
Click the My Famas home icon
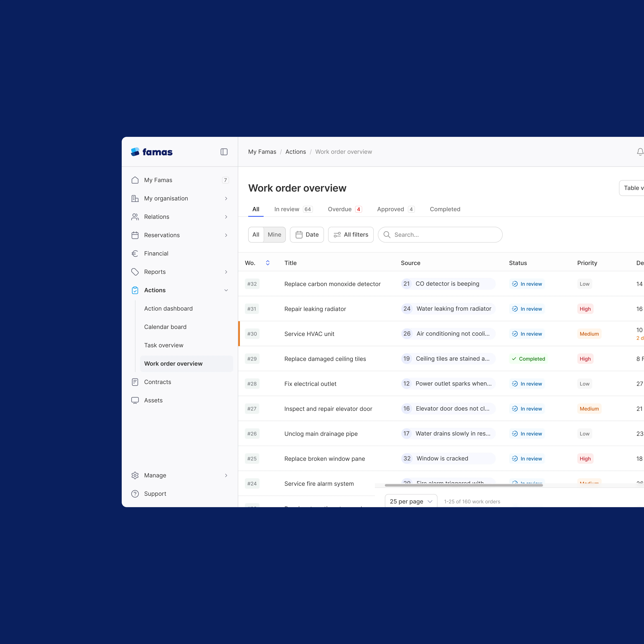click(x=135, y=180)
